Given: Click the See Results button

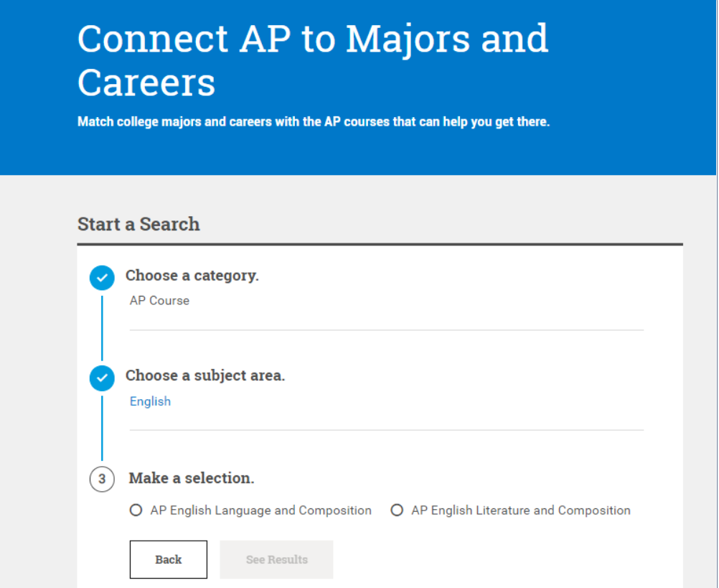Looking at the screenshot, I should (x=276, y=559).
